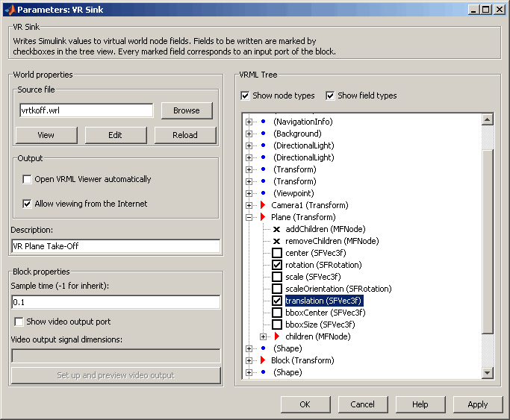Click the View button
This screenshot has width=510, height=420.
point(46,135)
